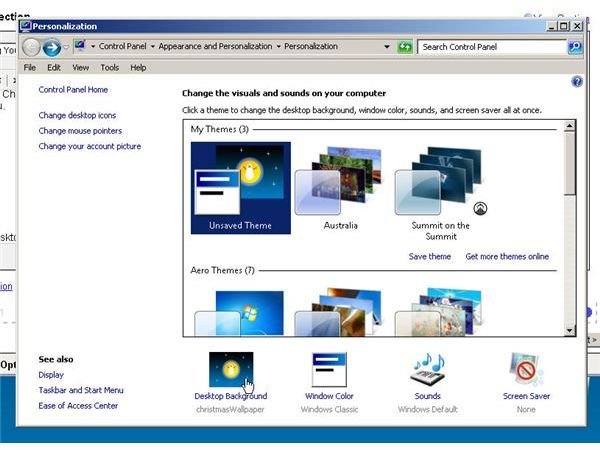Open the Window Color icon
The width and height of the screenshot is (600, 450).
tap(329, 370)
